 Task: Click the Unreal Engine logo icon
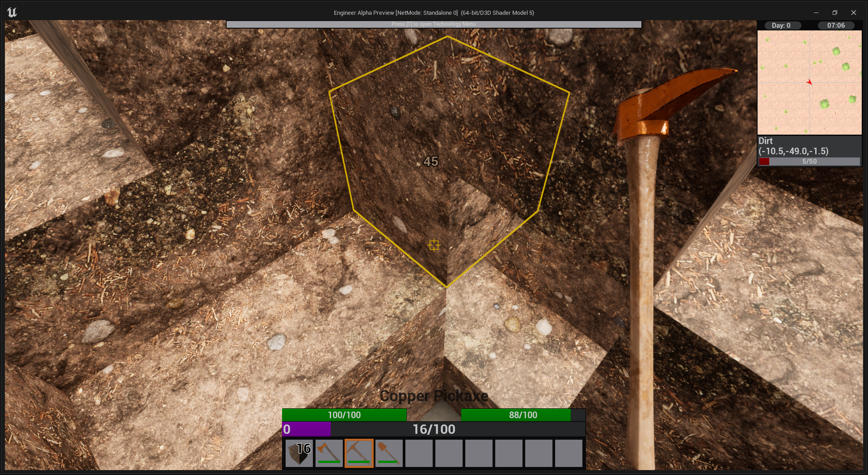click(x=12, y=13)
